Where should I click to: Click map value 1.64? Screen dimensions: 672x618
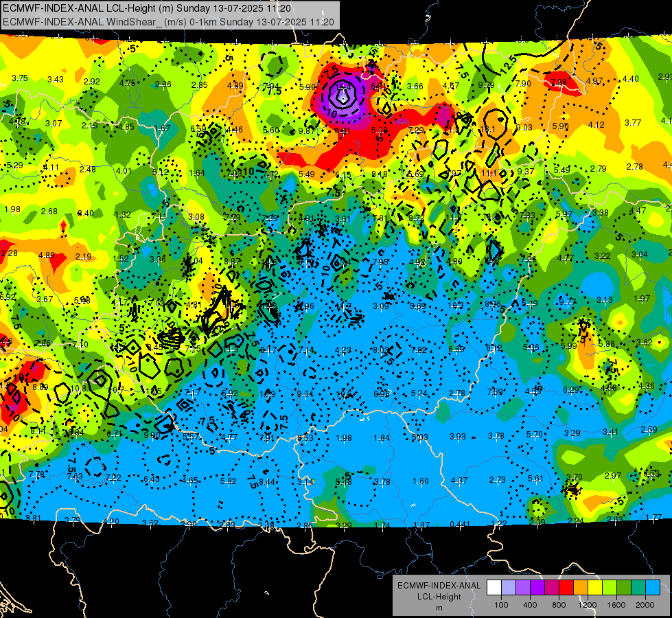[197, 173]
